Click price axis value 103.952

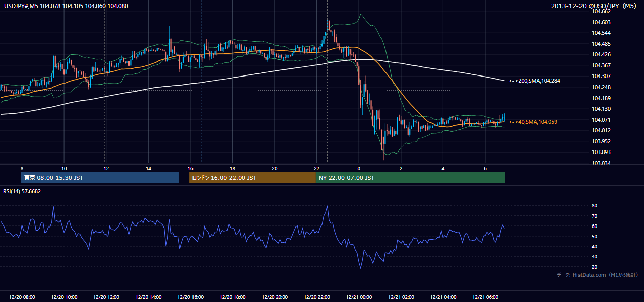click(x=602, y=141)
